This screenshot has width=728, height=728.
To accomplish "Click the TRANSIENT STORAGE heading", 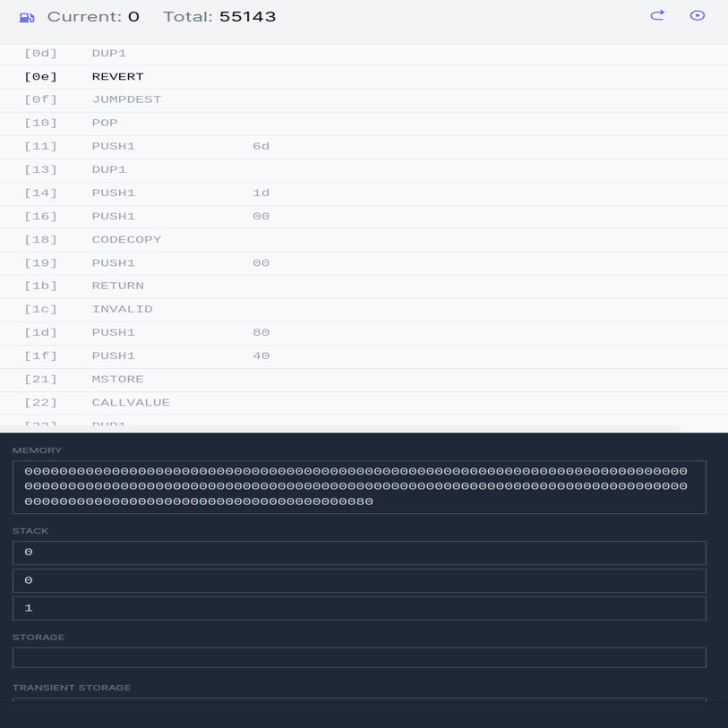I will coord(72,688).
